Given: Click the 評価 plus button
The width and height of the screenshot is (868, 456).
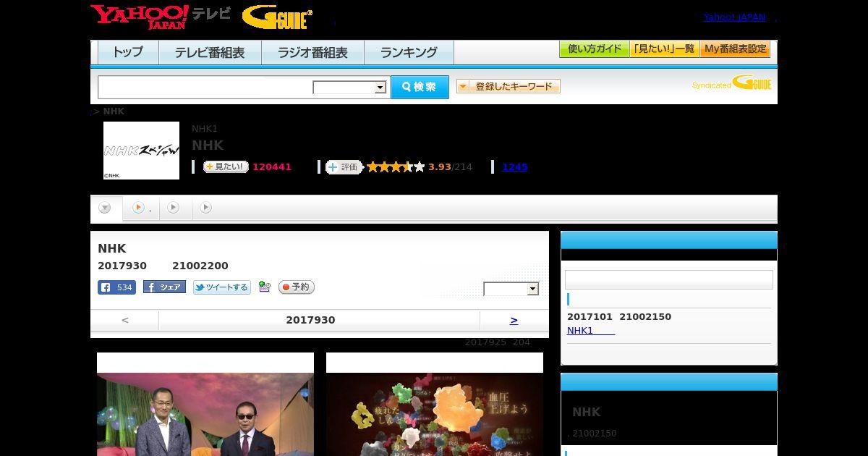Looking at the screenshot, I should point(344,167).
